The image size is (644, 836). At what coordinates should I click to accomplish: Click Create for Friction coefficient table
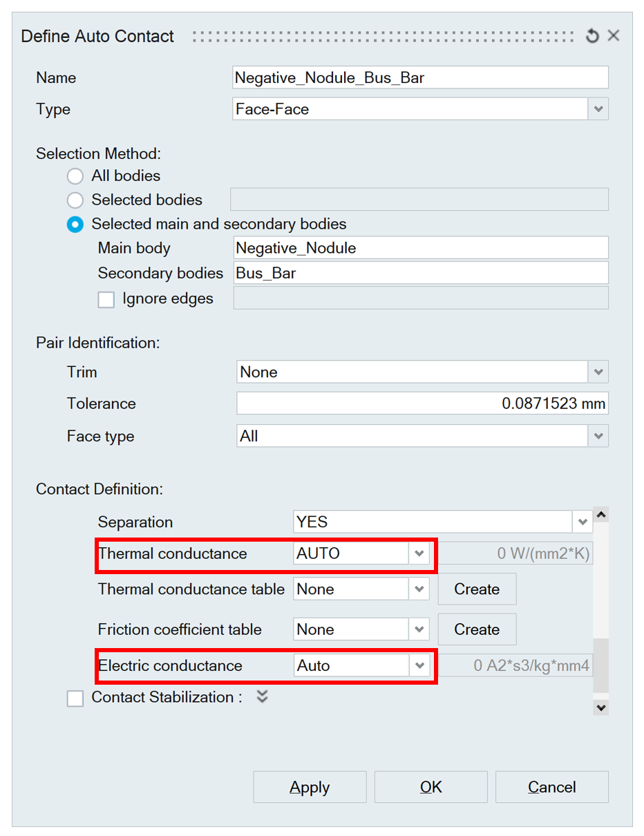[x=477, y=629]
